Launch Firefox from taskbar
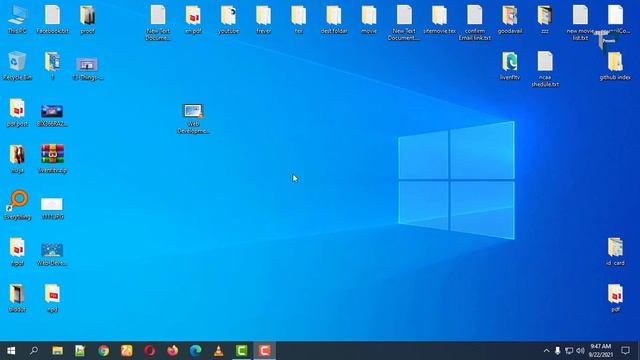 (x=173, y=351)
